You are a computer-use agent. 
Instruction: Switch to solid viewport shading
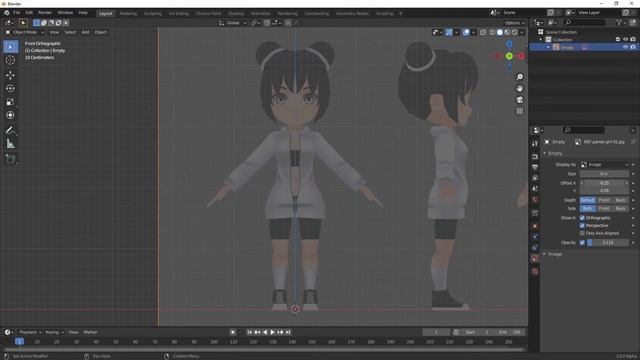coord(500,33)
